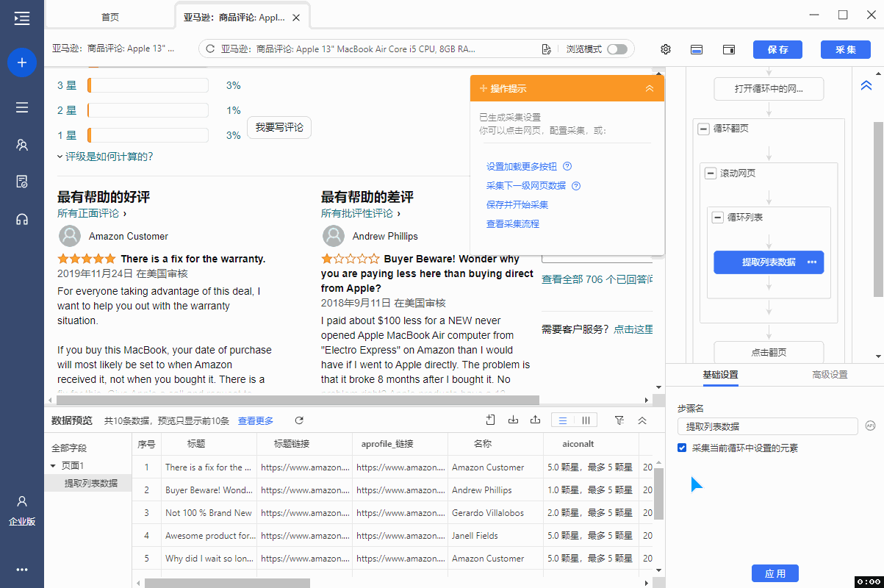Collapse the workflow with blue double chevron
This screenshot has width=884, height=588.
(866, 86)
